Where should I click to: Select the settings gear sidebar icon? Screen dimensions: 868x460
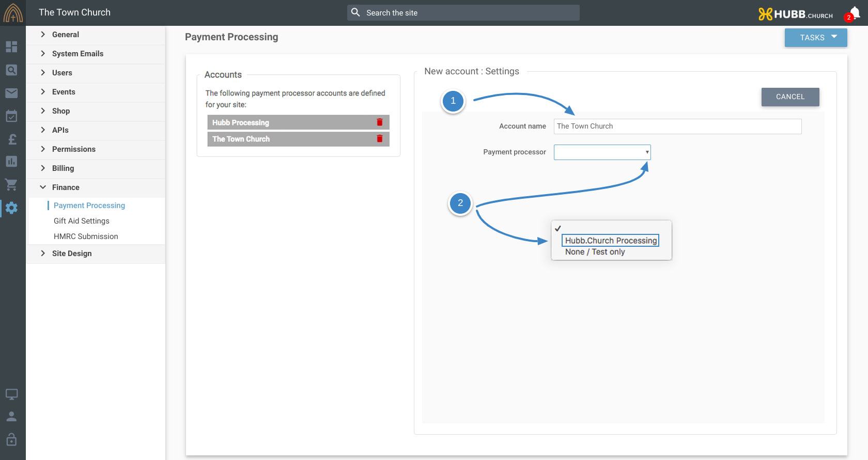click(x=11, y=208)
